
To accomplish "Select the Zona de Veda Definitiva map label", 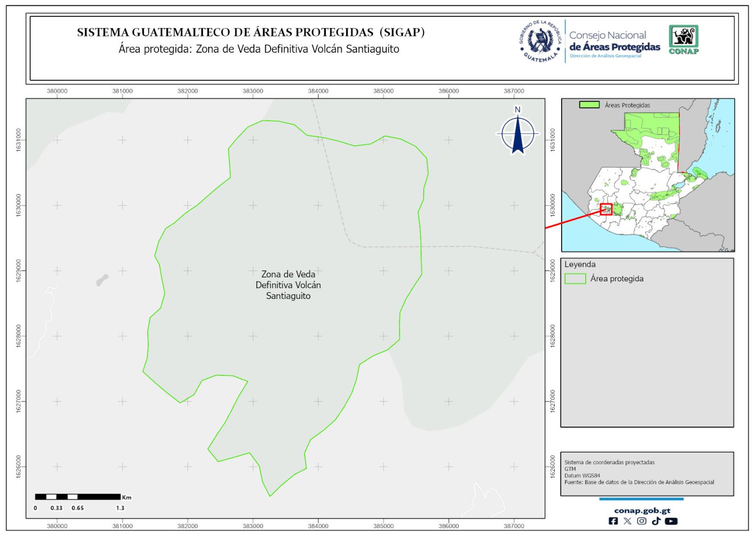I will (x=288, y=285).
